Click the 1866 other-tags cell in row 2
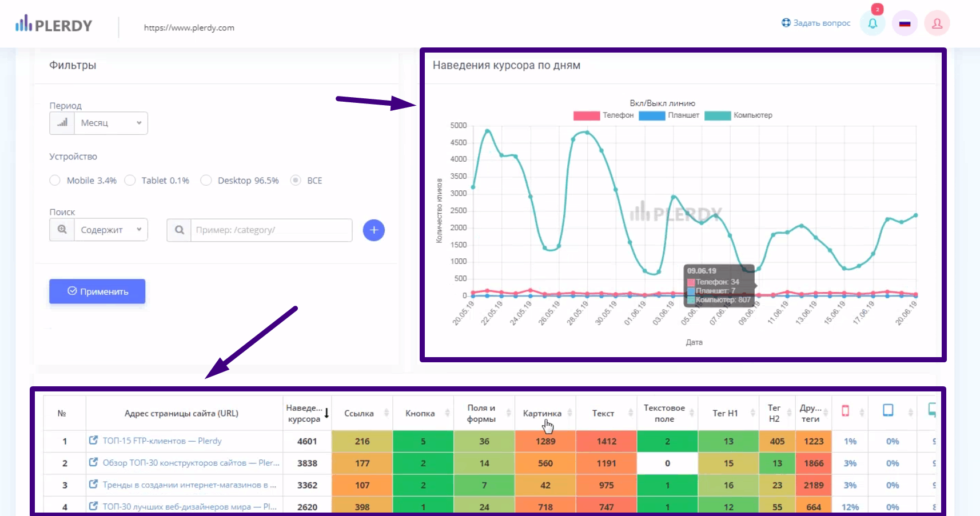The width and height of the screenshot is (980, 516). (814, 463)
